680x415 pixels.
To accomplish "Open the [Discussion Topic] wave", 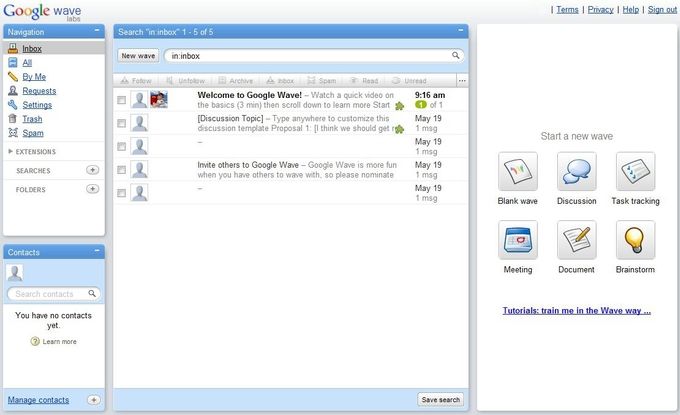I will coord(230,118).
